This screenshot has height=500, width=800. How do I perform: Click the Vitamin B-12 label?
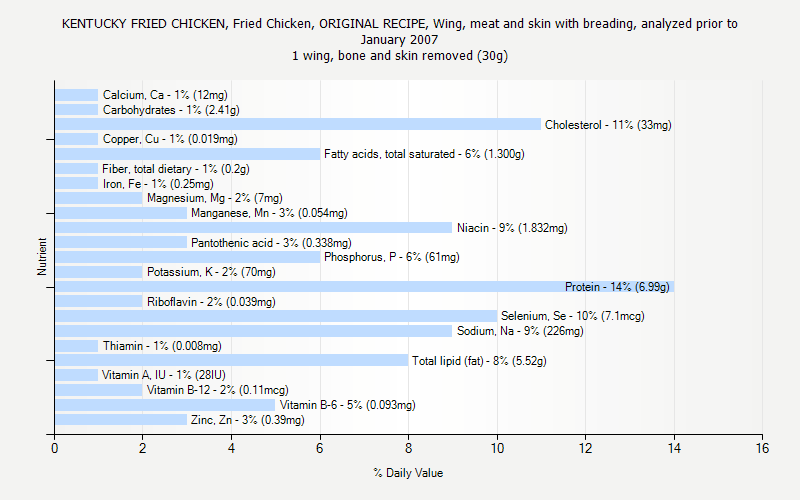[217, 390]
